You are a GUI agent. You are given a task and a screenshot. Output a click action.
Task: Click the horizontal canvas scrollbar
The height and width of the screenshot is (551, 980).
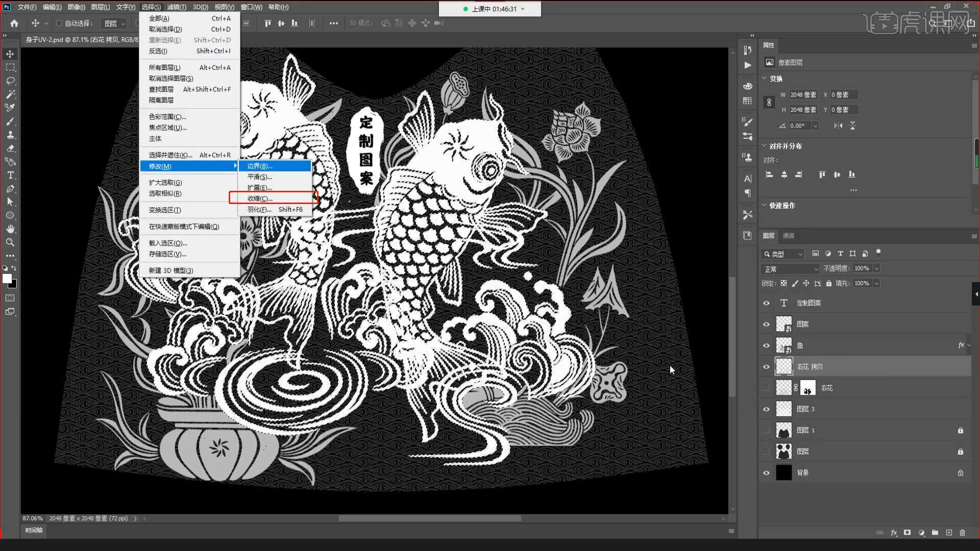coord(430,518)
